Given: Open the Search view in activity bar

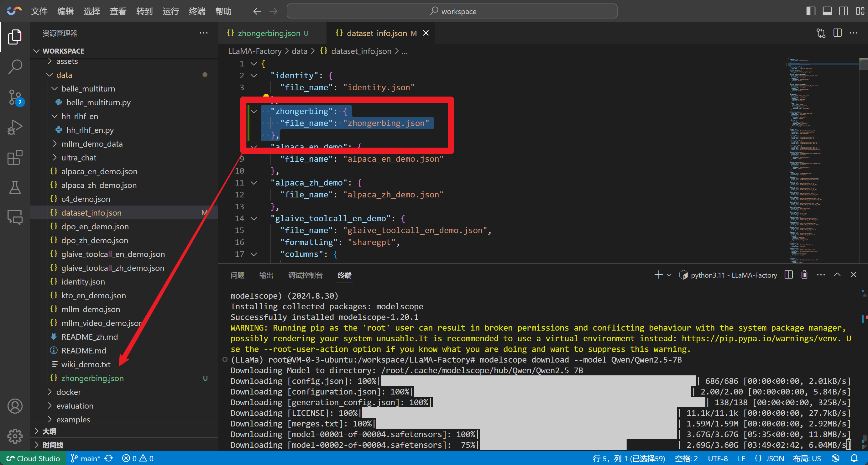Looking at the screenshot, I should pos(15,66).
